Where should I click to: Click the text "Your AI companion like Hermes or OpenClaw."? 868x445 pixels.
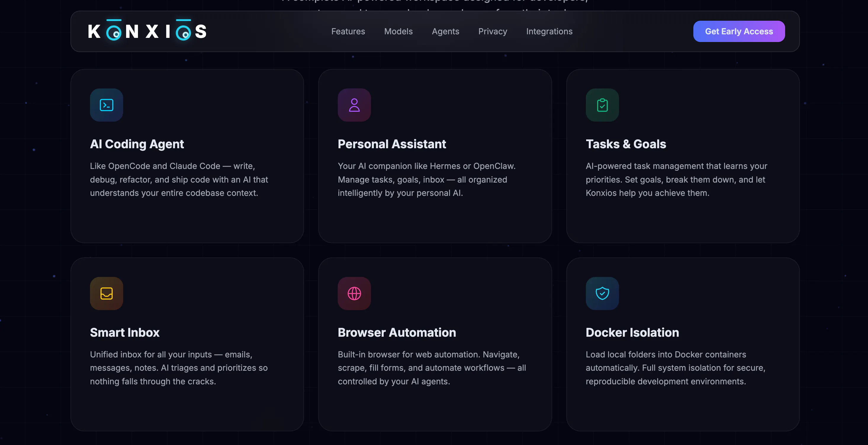(427, 166)
